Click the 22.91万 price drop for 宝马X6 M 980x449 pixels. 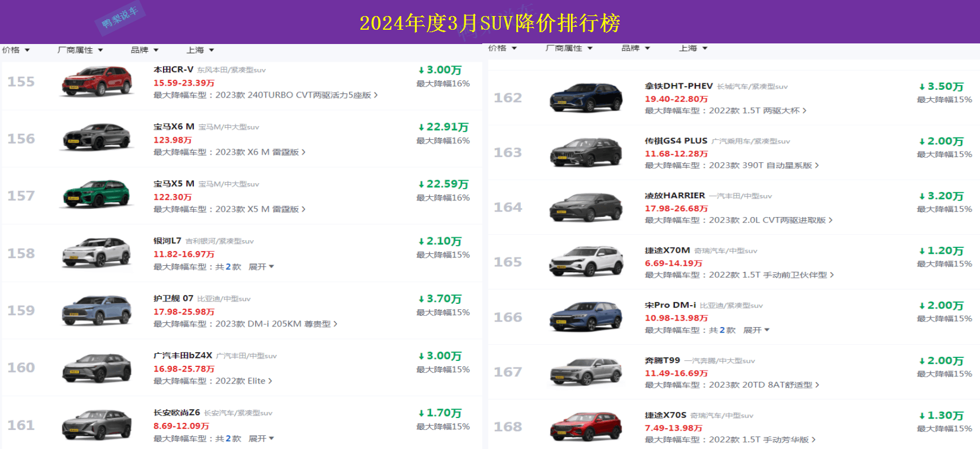[x=443, y=127]
